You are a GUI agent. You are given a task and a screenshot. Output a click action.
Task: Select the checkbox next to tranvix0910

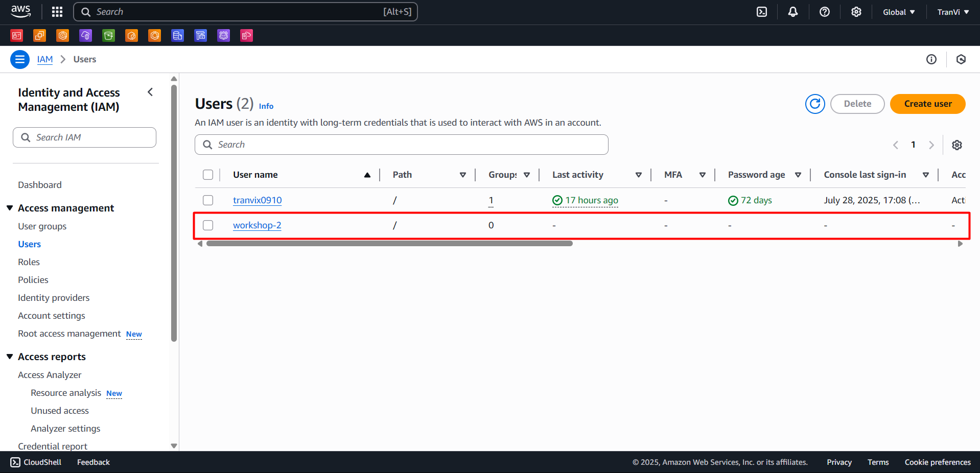(x=208, y=200)
